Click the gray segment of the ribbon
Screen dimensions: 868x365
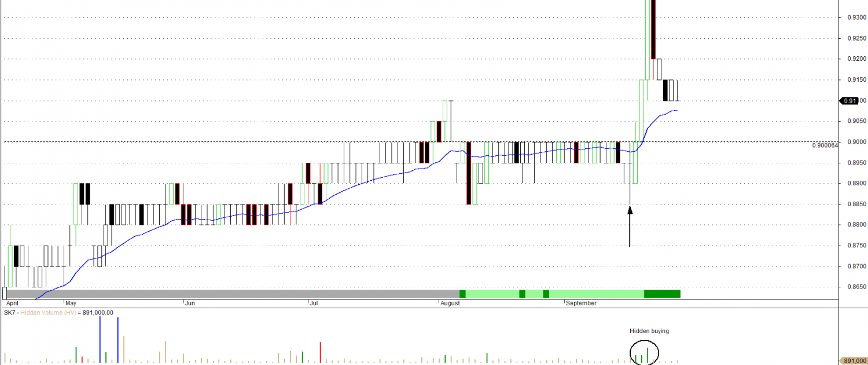[231, 294]
